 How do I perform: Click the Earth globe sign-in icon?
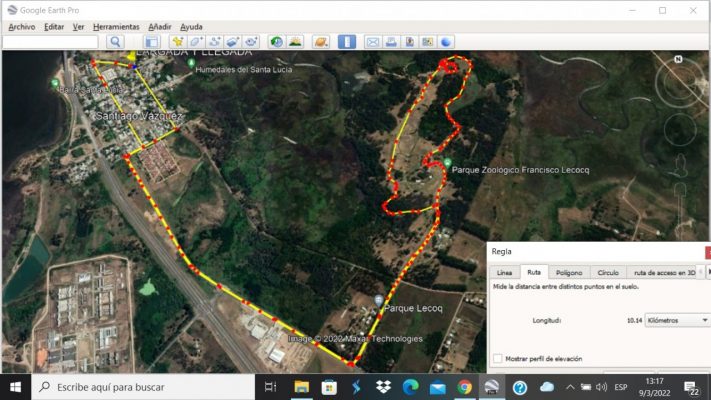[446, 42]
